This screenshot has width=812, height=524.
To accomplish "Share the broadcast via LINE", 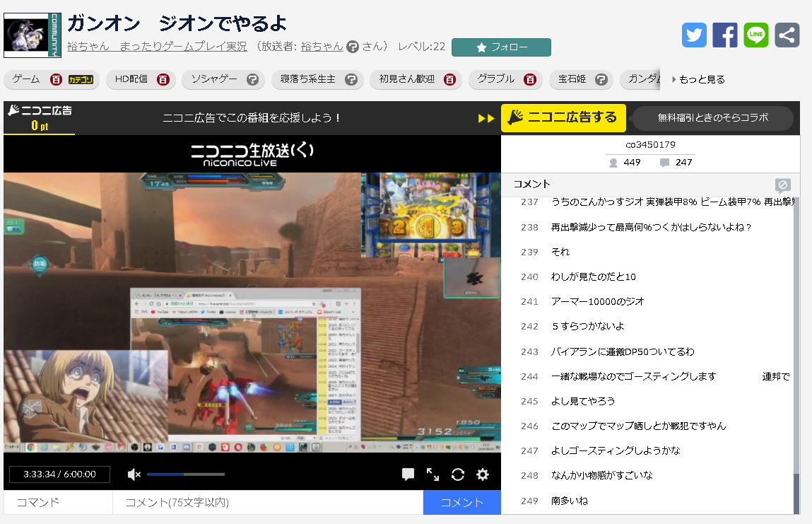I will (x=756, y=35).
